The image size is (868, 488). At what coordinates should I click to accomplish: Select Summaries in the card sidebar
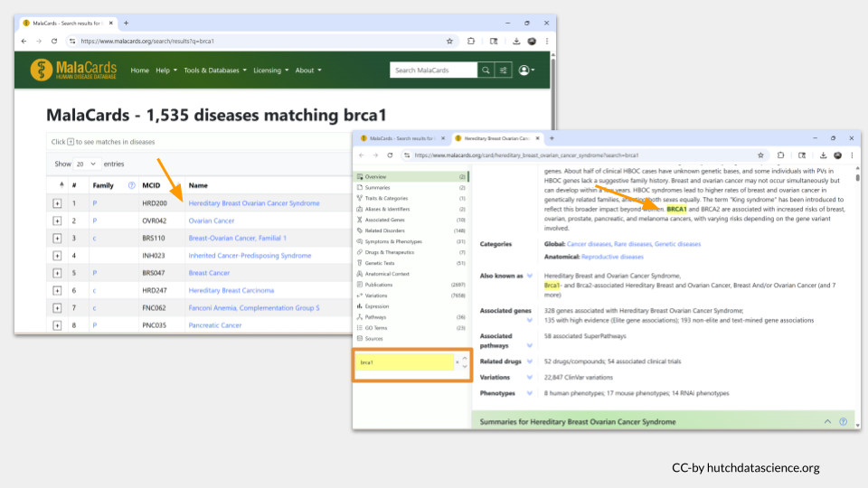410,188
